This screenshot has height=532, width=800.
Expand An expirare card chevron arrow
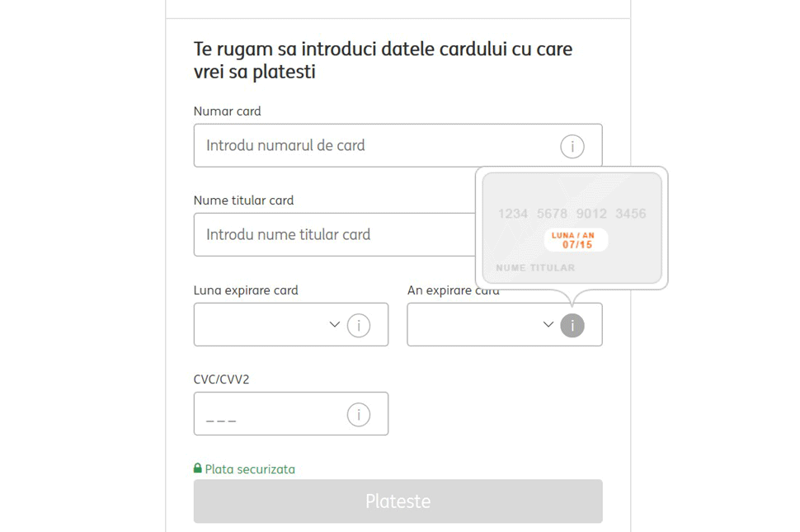[x=548, y=324]
